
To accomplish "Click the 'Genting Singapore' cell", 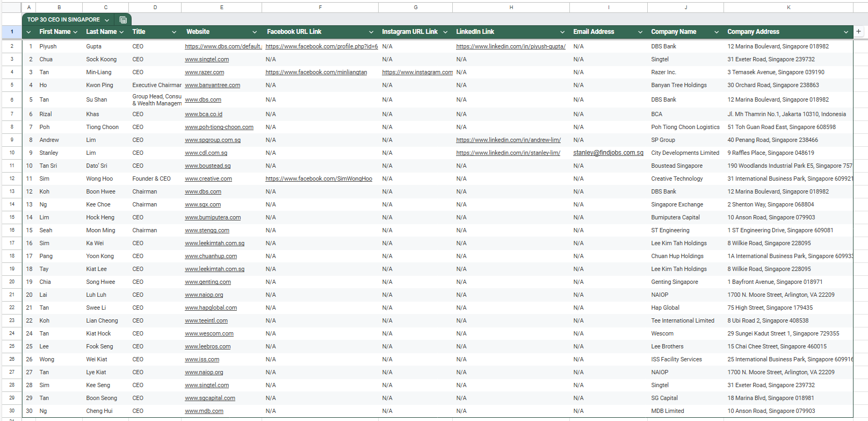I will click(x=685, y=282).
